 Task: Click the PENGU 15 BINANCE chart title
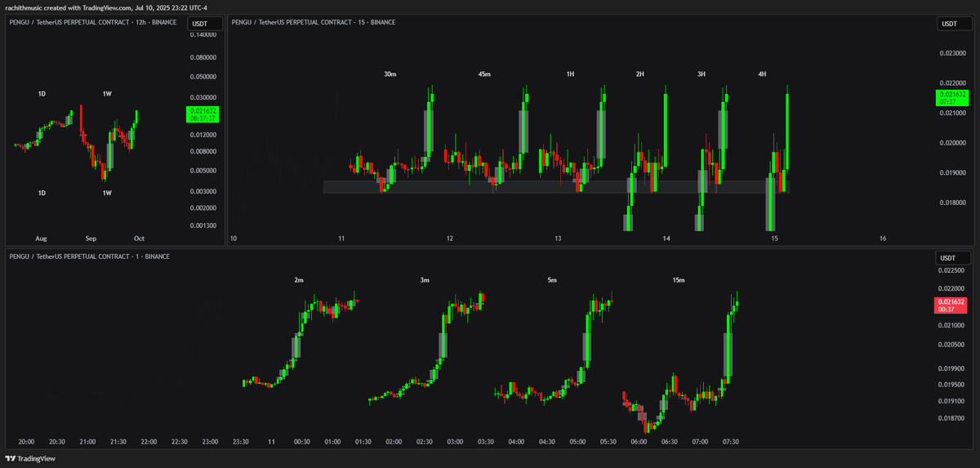314,22
